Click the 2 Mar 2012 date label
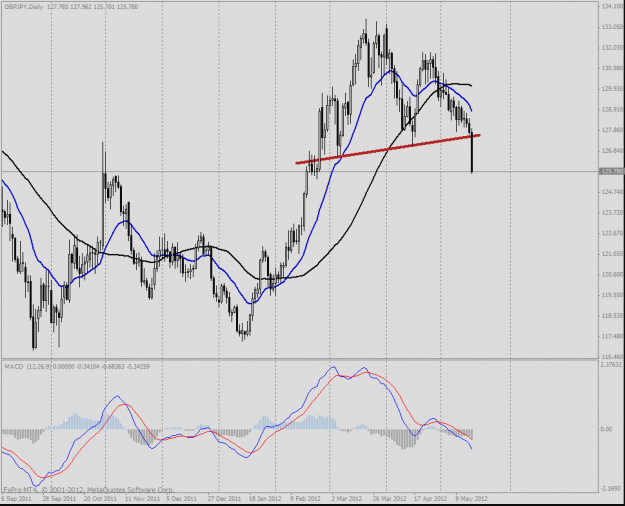This screenshot has height=506, width=625. pos(347,499)
